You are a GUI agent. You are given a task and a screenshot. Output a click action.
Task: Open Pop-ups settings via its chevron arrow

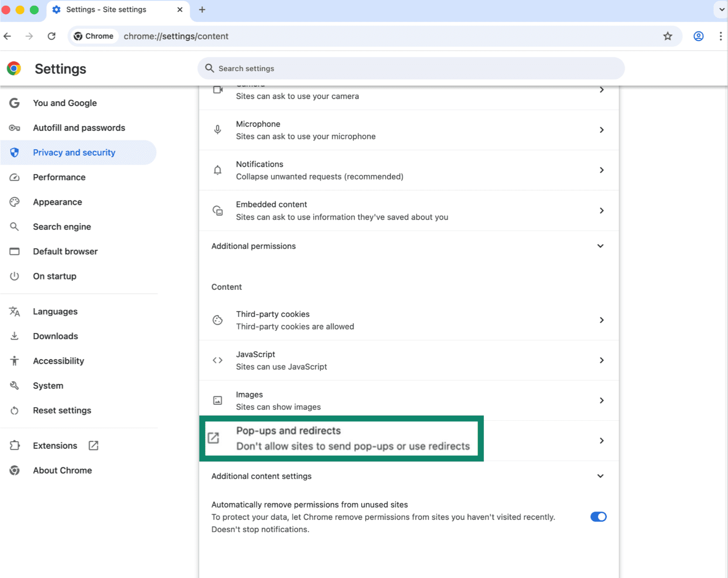pos(602,440)
